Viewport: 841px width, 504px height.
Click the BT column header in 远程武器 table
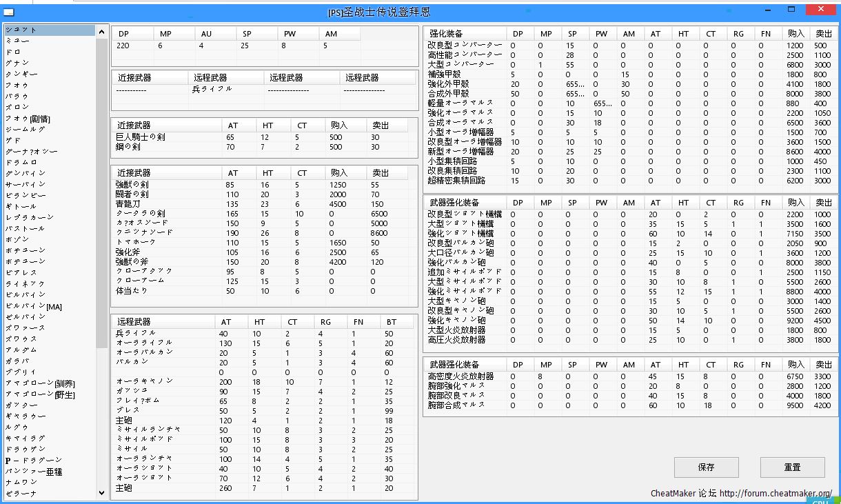[x=392, y=322]
